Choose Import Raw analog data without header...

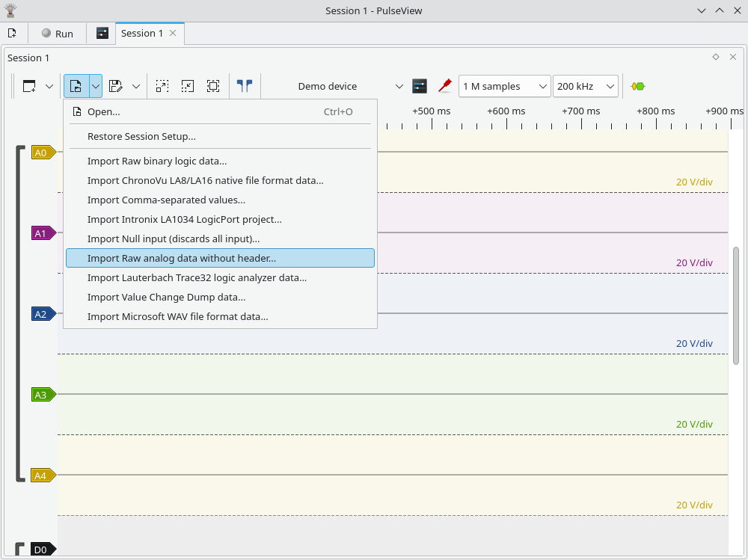pos(220,258)
